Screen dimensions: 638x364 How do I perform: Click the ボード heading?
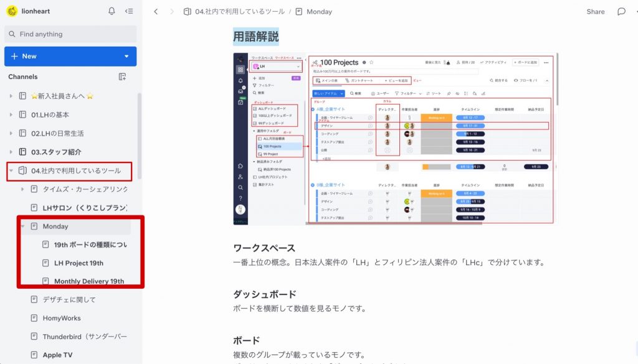coord(246,340)
